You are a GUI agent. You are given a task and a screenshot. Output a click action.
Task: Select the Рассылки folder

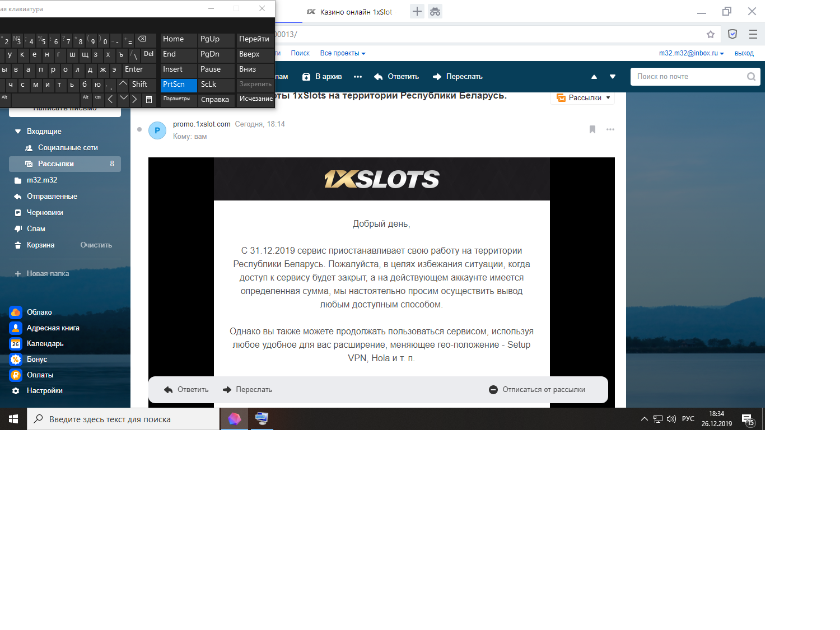click(x=56, y=164)
